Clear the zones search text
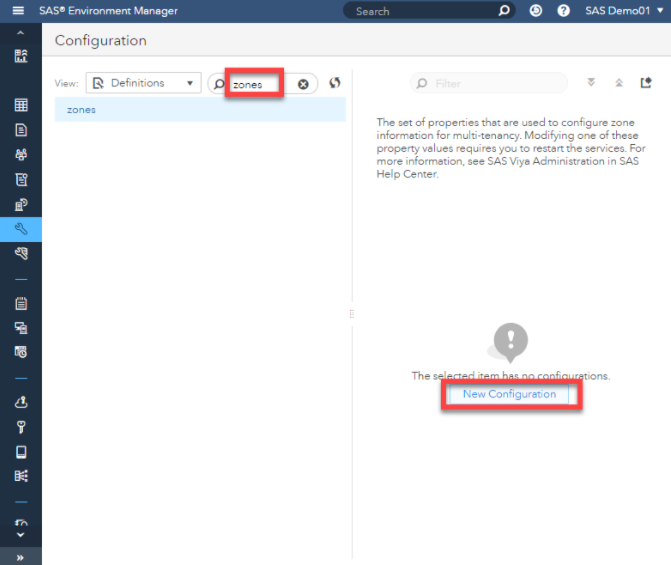The width and height of the screenshot is (671, 565). tap(303, 84)
